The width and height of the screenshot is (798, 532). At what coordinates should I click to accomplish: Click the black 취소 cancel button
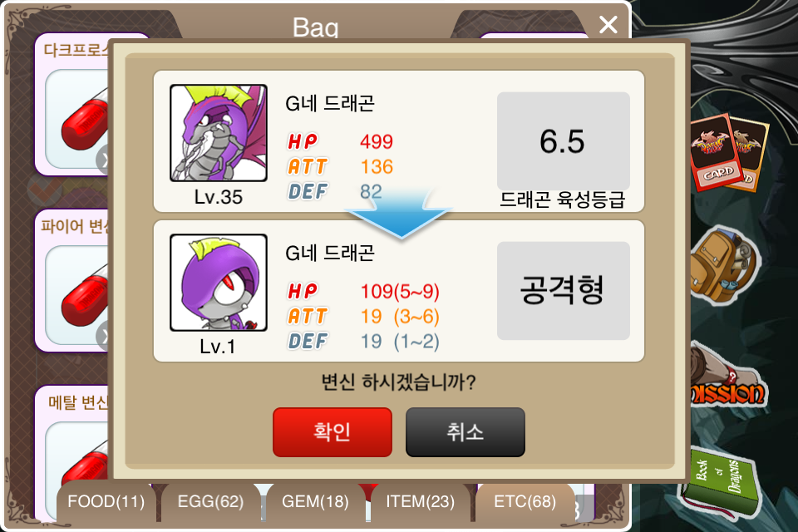coord(465,431)
